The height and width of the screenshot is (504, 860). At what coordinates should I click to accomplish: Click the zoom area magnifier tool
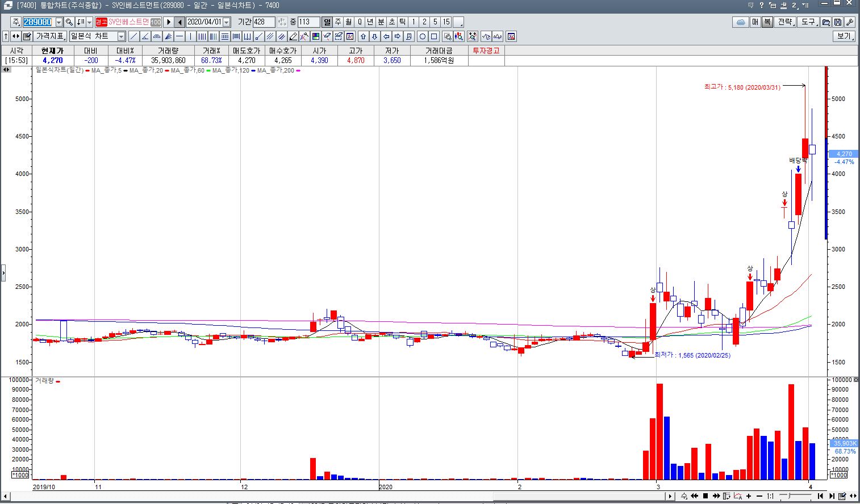pos(448,36)
